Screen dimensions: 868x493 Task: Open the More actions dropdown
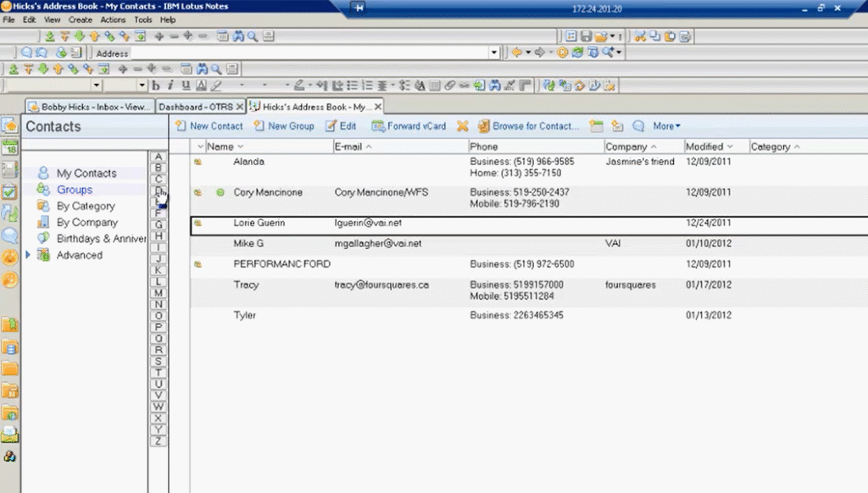[666, 126]
